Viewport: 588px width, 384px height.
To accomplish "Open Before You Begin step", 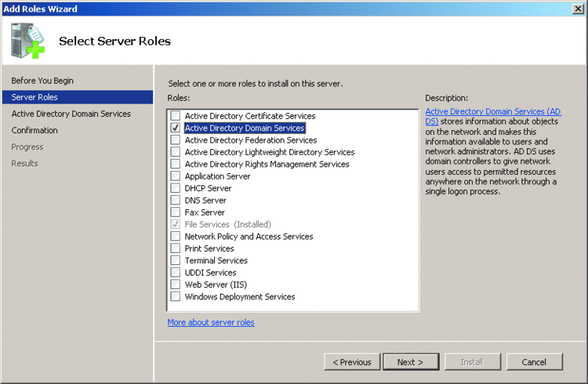I will [x=42, y=81].
